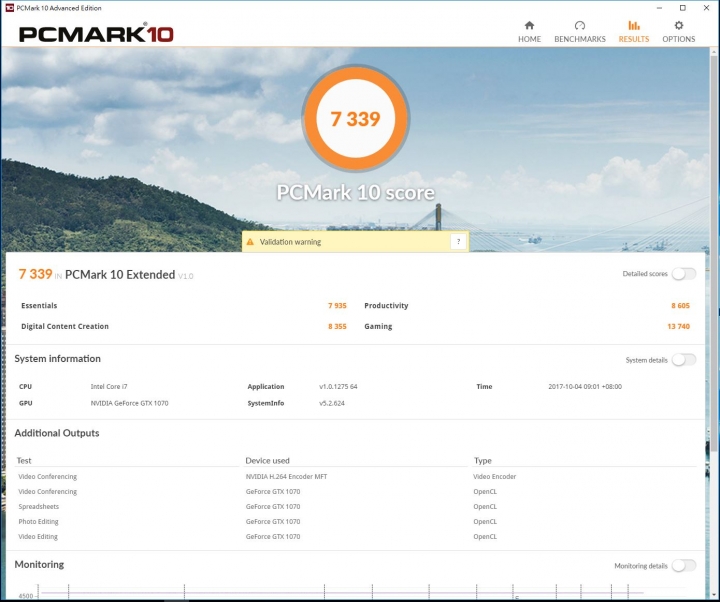Minimize the PCMark 10 window
The image size is (720, 602).
[x=659, y=8]
